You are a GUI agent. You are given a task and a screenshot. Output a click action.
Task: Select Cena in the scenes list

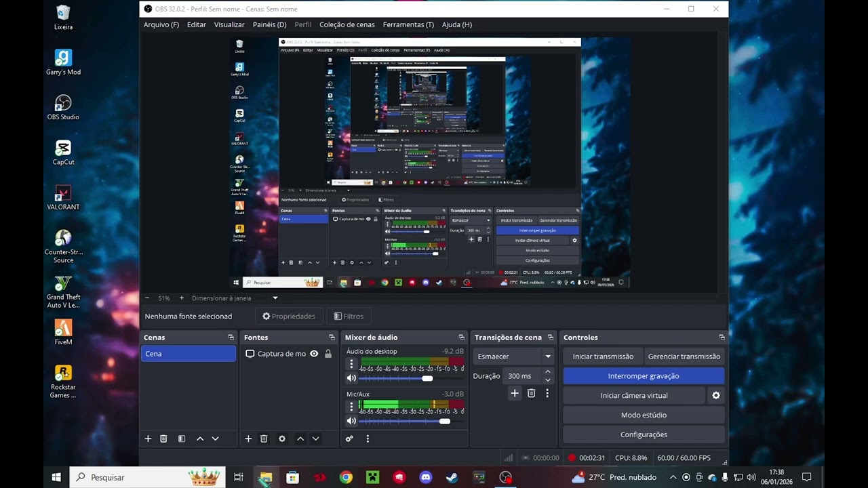click(x=189, y=354)
